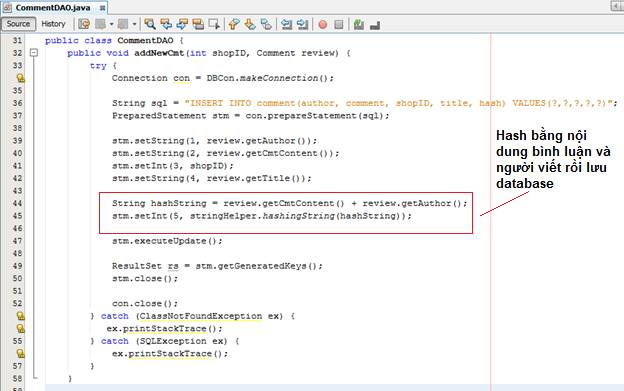Click hint lightbulb on Connection con line

[20, 78]
